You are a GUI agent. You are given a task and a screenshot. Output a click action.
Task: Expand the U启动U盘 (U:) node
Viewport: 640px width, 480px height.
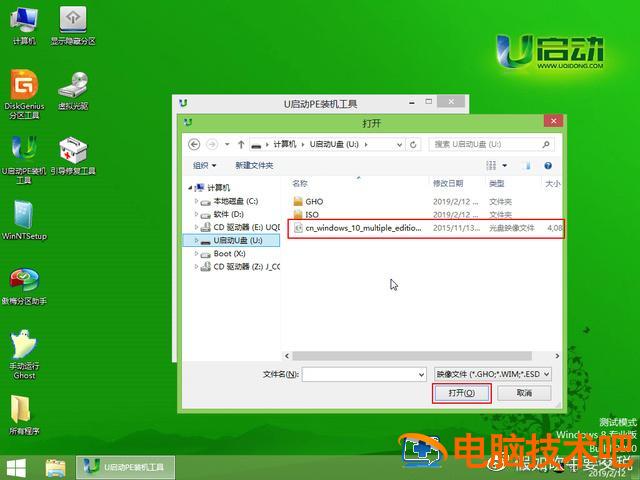tap(196, 240)
